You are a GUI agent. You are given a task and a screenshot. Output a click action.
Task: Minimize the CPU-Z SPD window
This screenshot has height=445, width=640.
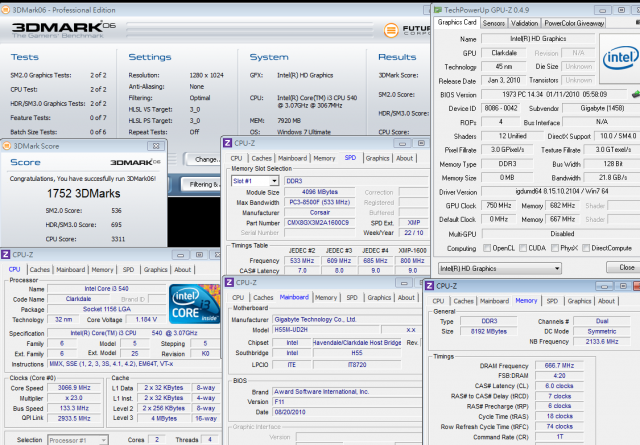click(402, 143)
